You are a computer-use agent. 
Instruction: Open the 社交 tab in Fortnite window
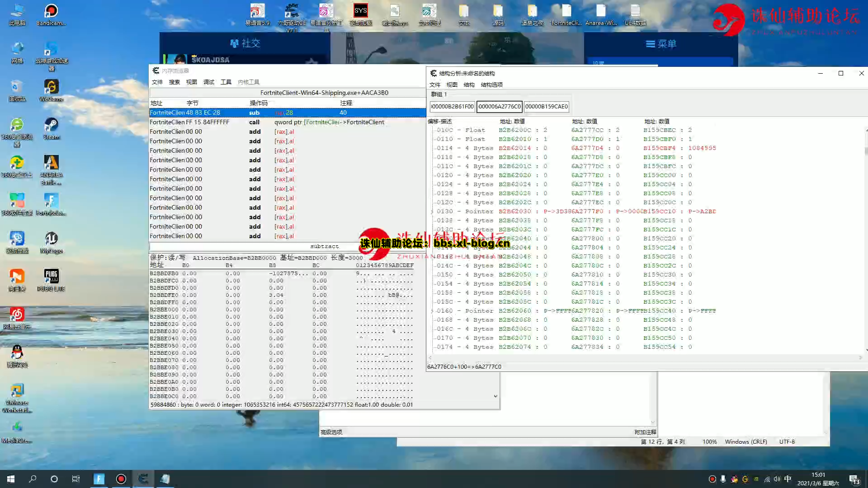(x=245, y=43)
